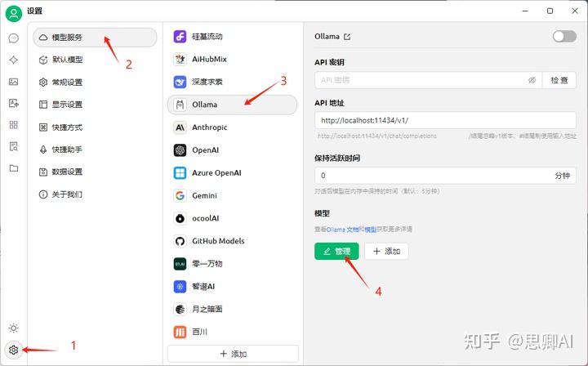The width and height of the screenshot is (588, 366).
Task: Open the chat assistant sidebar icon
Action: point(14,38)
